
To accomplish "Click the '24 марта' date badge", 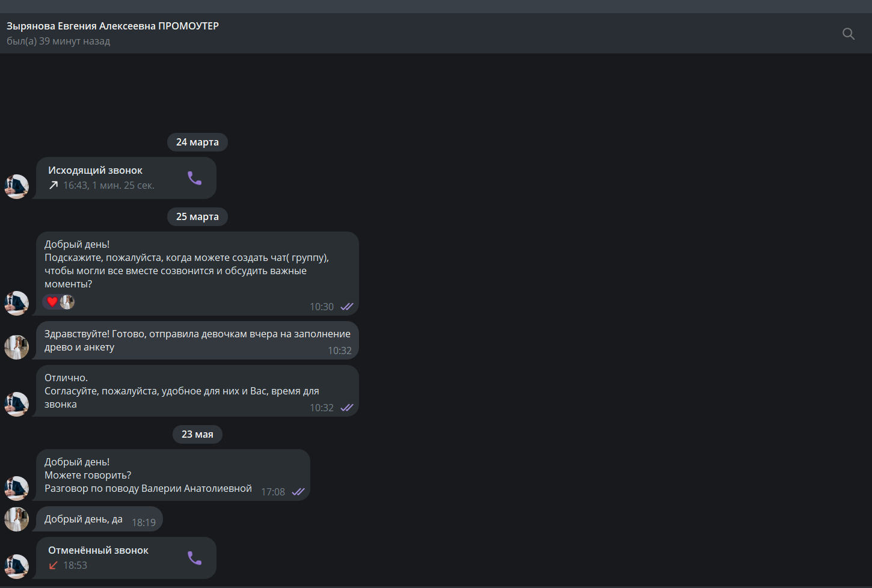I will pos(197,142).
